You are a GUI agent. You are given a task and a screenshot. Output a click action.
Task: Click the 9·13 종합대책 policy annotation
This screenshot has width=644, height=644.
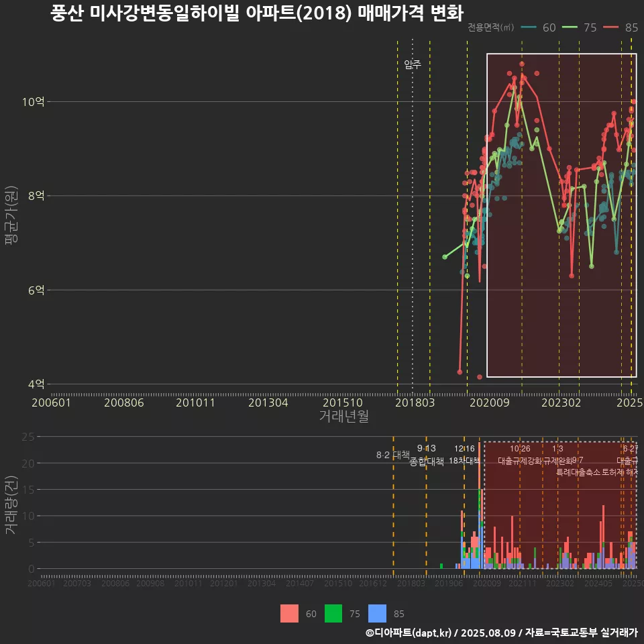pos(427,455)
